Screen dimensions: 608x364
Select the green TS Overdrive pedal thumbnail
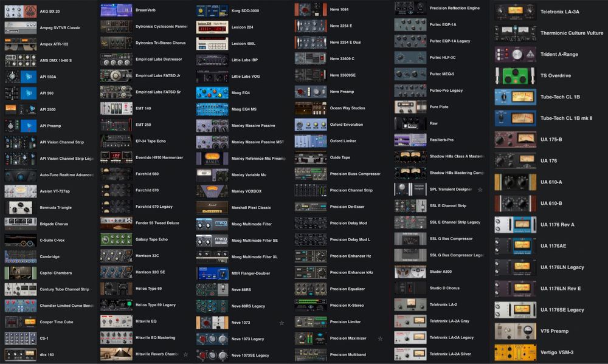point(516,75)
